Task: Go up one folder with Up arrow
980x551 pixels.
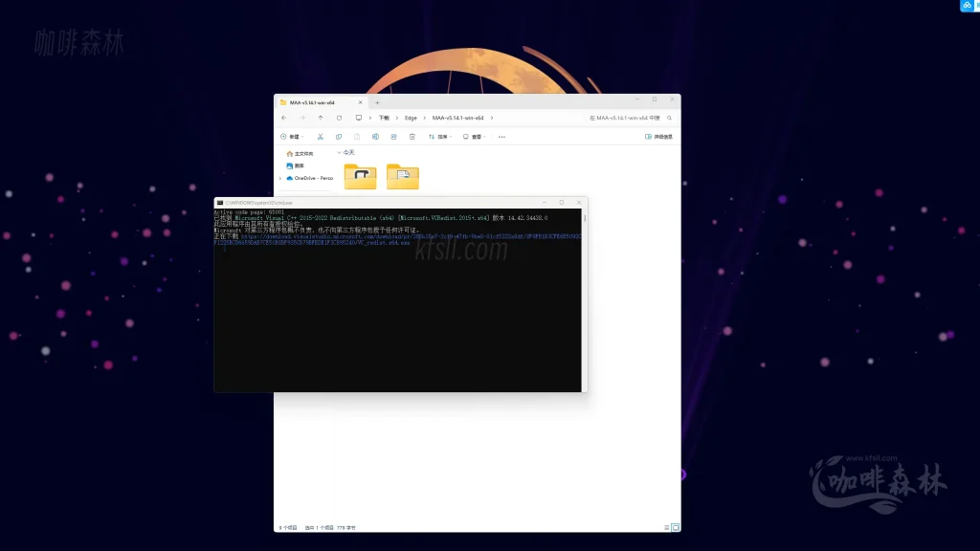Action: pyautogui.click(x=321, y=118)
